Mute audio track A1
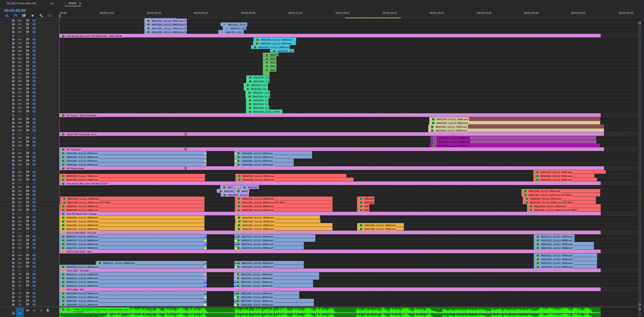The height and width of the screenshot is (317, 644). click(x=34, y=310)
